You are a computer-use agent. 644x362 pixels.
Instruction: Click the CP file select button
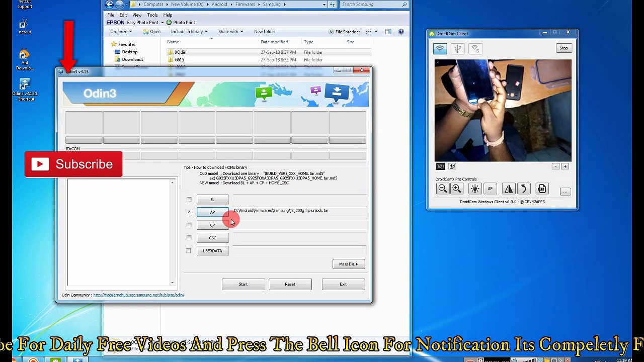pos(212,225)
